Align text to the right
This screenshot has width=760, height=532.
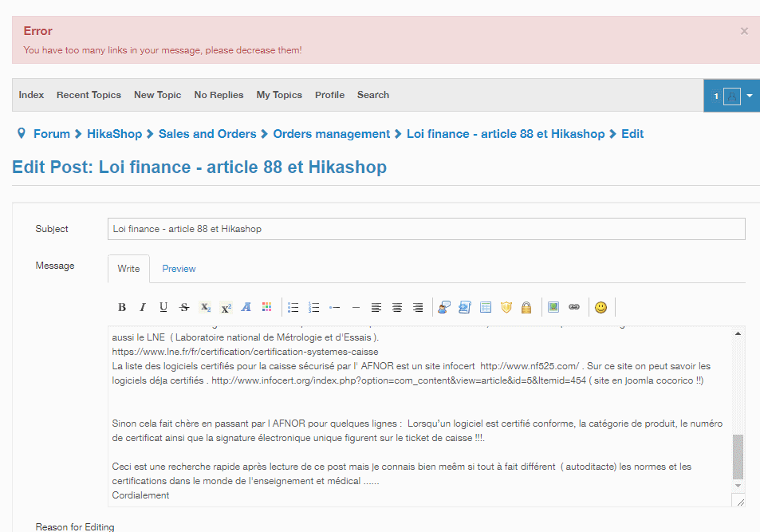(x=418, y=307)
